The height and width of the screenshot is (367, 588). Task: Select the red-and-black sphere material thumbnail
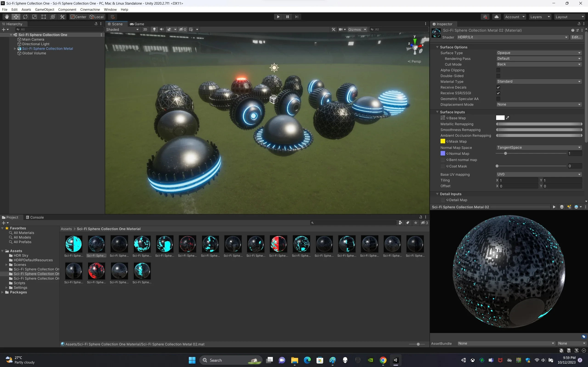[278, 244]
